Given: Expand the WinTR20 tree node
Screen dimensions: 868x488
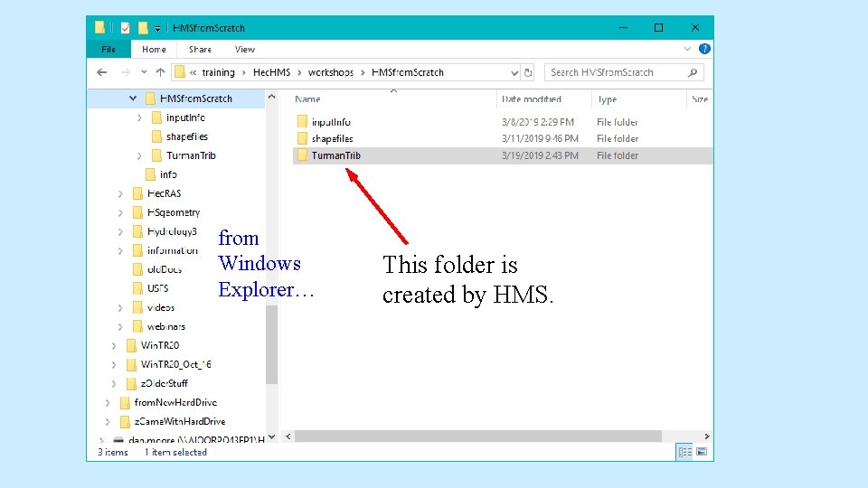Looking at the screenshot, I should (x=114, y=346).
